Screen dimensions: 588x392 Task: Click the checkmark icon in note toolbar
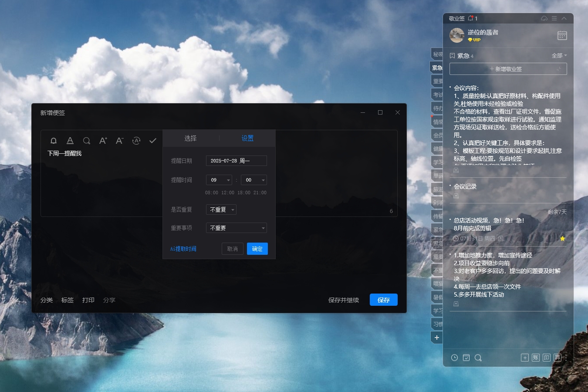(153, 141)
